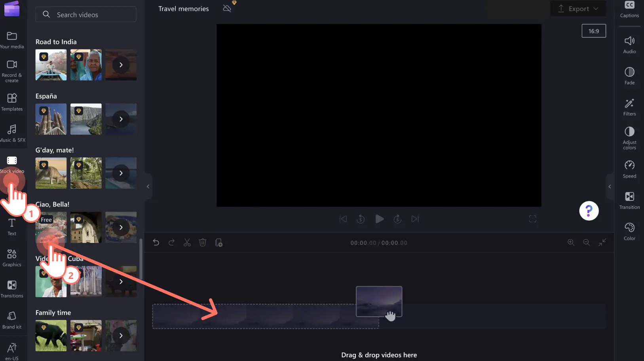
Task: Open the Graphics sidebar icon
Action: point(12,258)
